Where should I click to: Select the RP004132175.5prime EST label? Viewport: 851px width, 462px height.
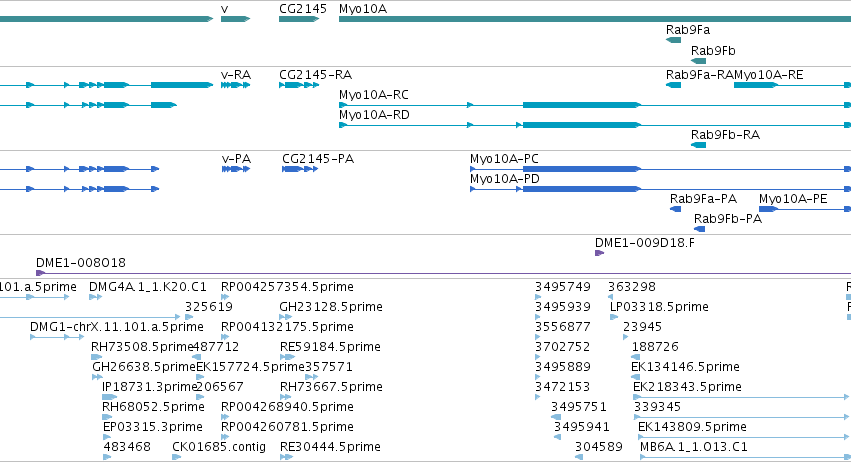(287, 327)
